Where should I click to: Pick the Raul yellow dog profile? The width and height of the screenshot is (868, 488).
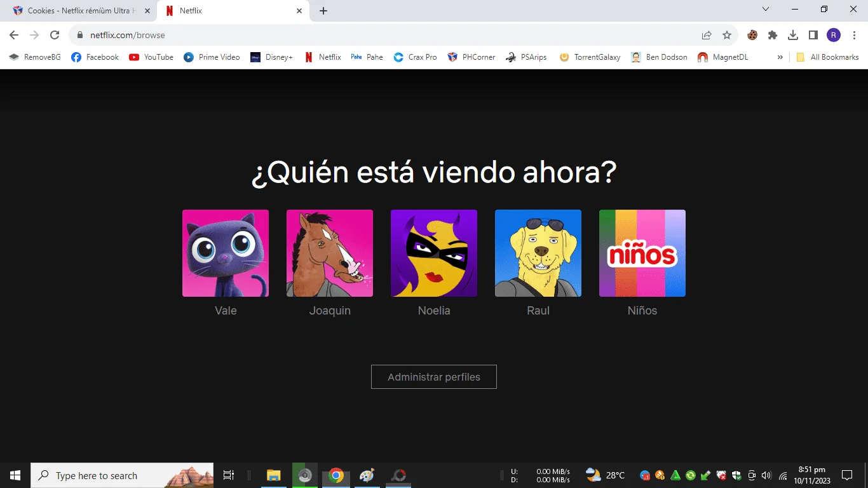coord(538,253)
